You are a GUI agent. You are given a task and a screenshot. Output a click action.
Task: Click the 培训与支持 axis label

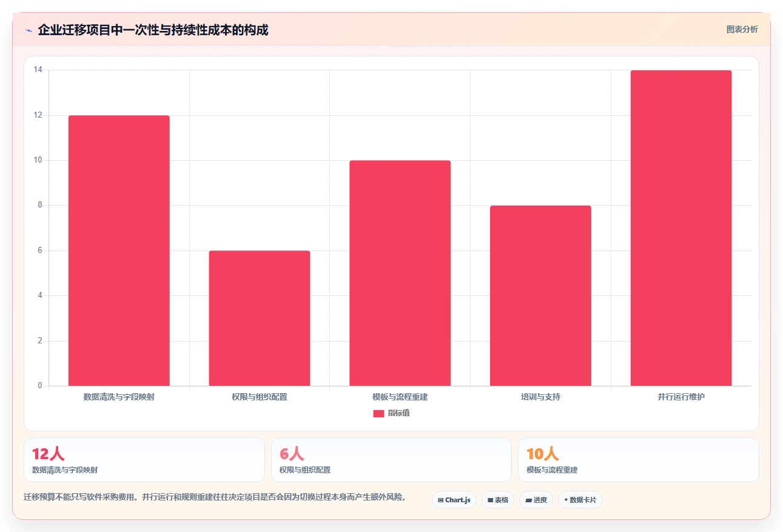pyautogui.click(x=540, y=397)
